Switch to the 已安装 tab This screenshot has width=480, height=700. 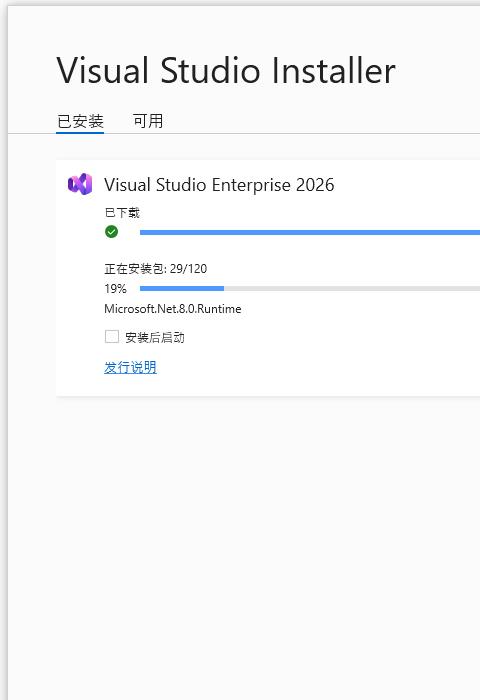[x=80, y=121]
